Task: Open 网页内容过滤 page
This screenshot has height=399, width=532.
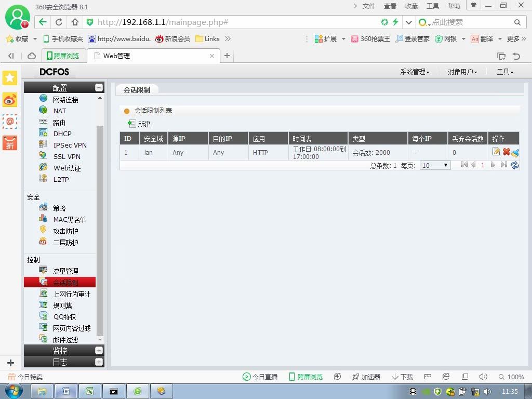Action: pos(72,328)
